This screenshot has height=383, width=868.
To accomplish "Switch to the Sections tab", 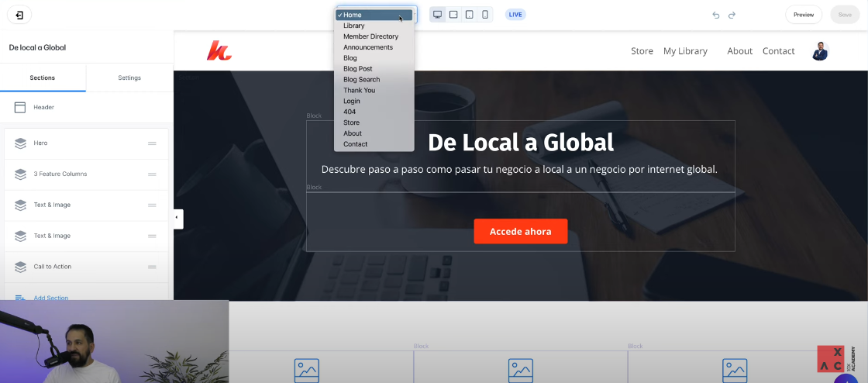I will tap(43, 78).
